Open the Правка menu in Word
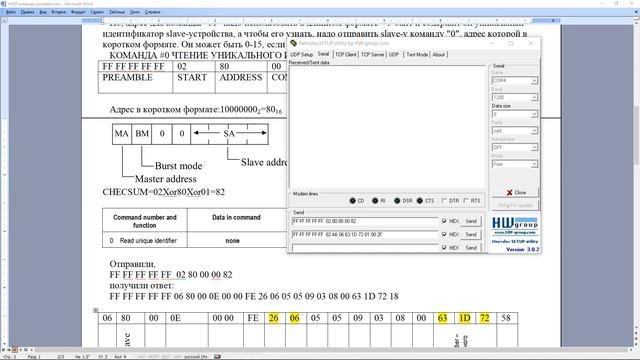The width and height of the screenshot is (640, 360). 27,12
